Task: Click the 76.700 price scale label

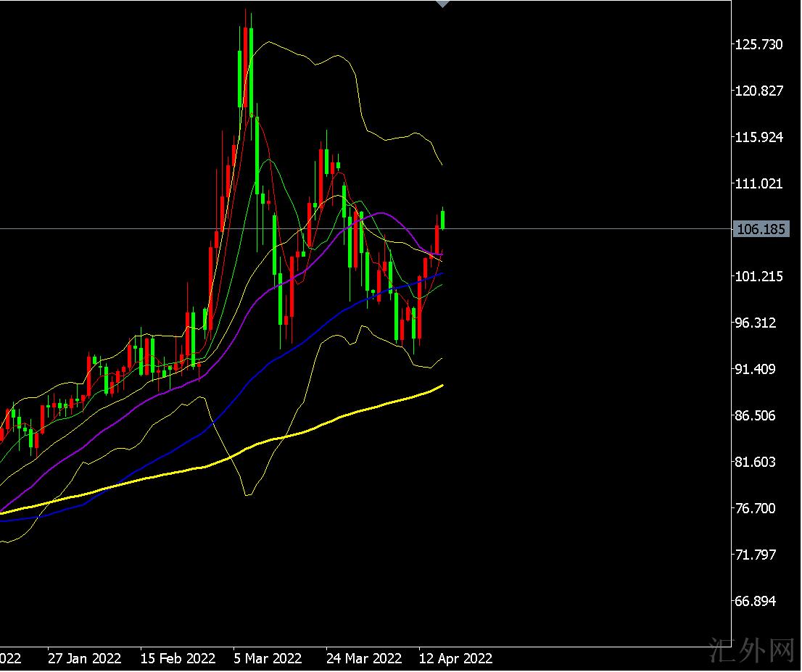Action: (x=758, y=508)
